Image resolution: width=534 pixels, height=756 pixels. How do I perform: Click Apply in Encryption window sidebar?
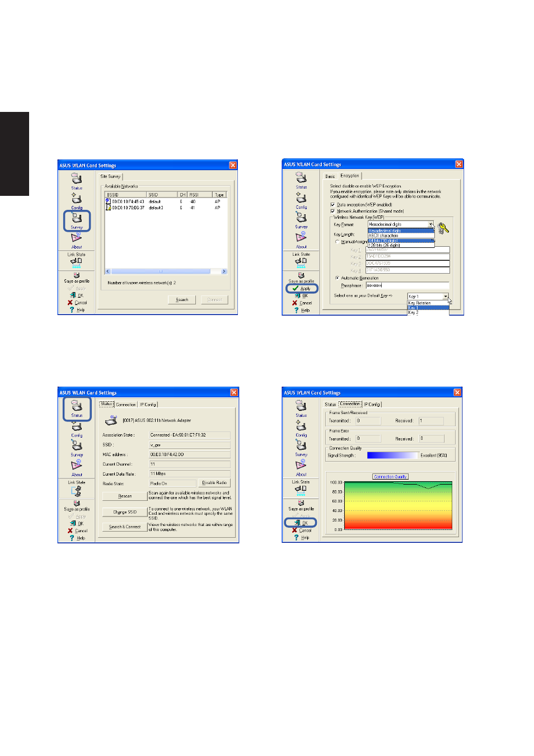pyautogui.click(x=302, y=289)
